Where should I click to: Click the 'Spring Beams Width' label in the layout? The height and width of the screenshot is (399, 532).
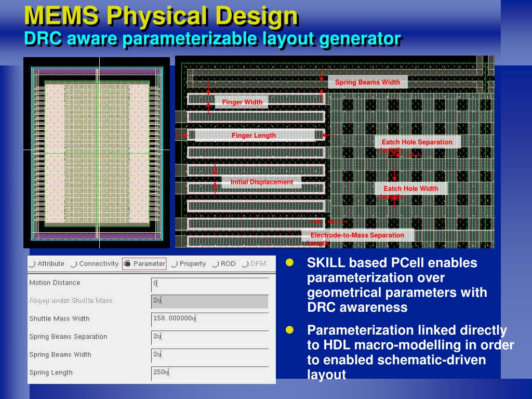367,82
